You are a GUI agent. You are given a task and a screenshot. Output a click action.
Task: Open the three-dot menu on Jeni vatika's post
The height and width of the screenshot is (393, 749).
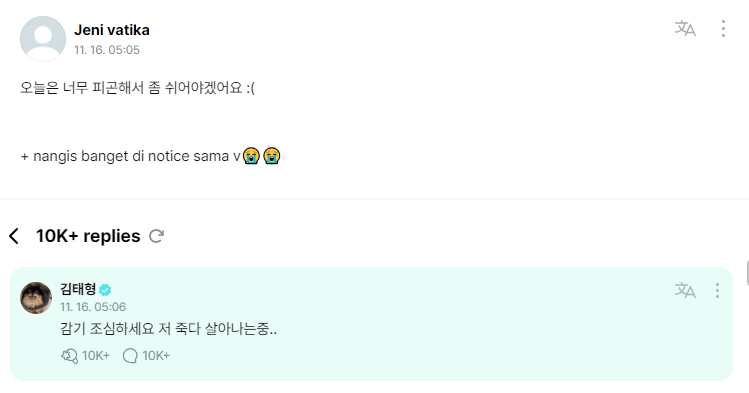723,29
